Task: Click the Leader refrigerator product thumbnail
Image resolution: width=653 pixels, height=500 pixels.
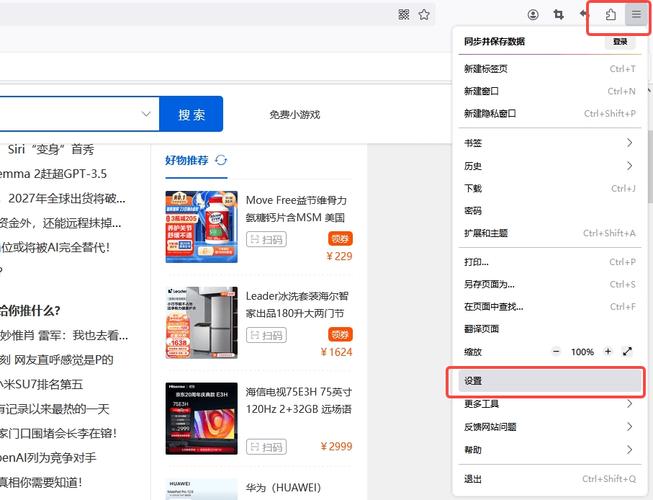Action: point(201,323)
